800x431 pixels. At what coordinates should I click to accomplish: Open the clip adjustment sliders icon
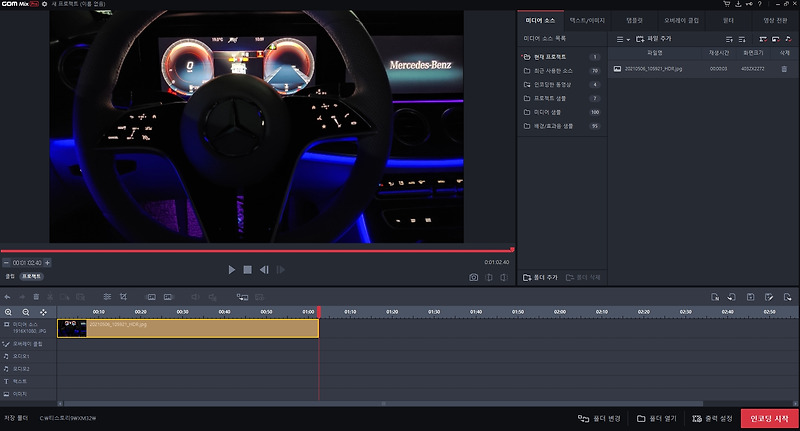coord(107,296)
